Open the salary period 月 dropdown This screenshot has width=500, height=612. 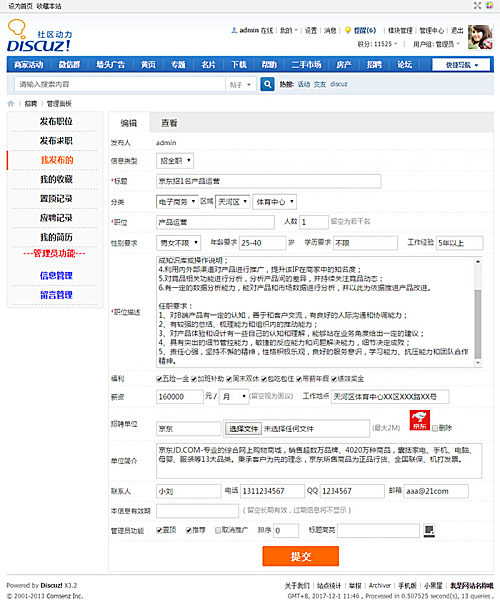[234, 397]
